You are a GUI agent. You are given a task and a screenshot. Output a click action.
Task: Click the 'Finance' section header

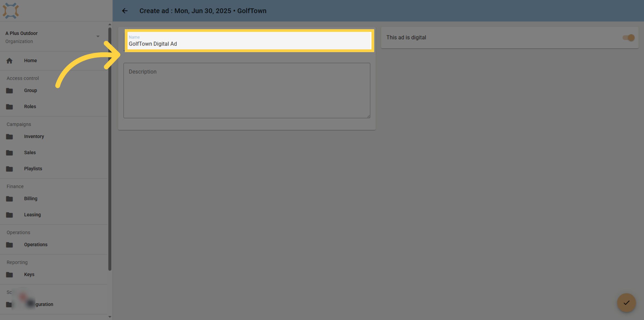pos(15,186)
